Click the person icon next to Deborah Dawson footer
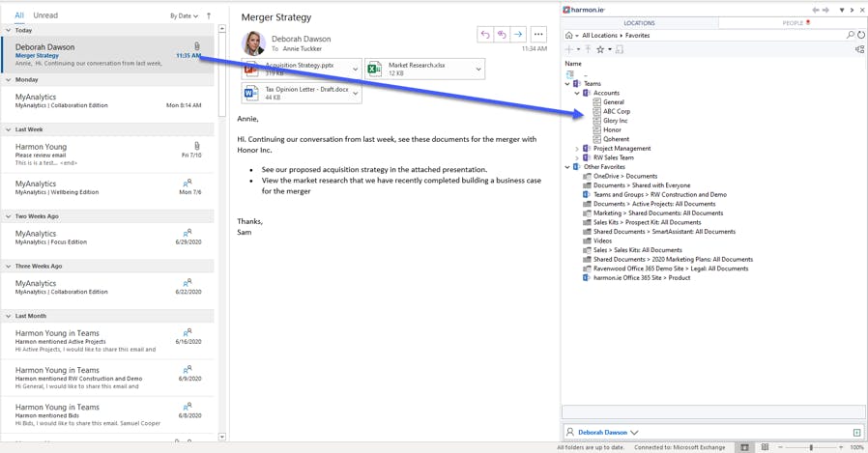 point(569,432)
